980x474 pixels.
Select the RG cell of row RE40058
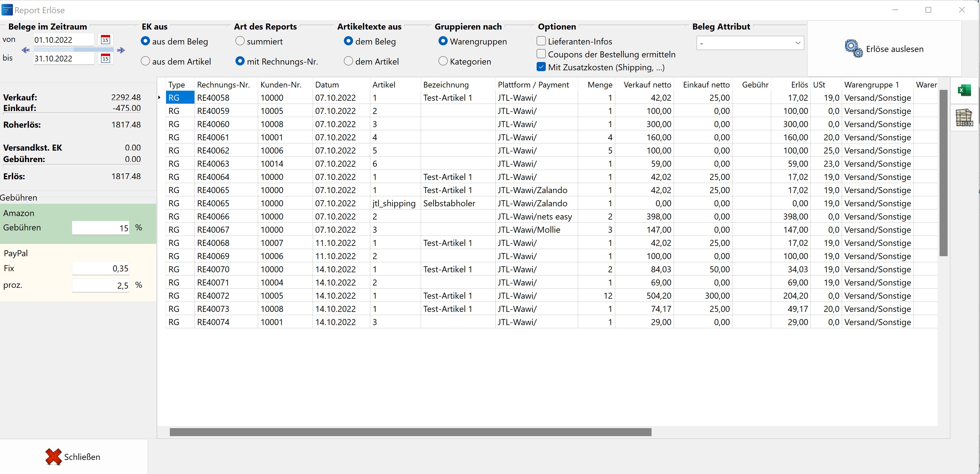point(180,98)
